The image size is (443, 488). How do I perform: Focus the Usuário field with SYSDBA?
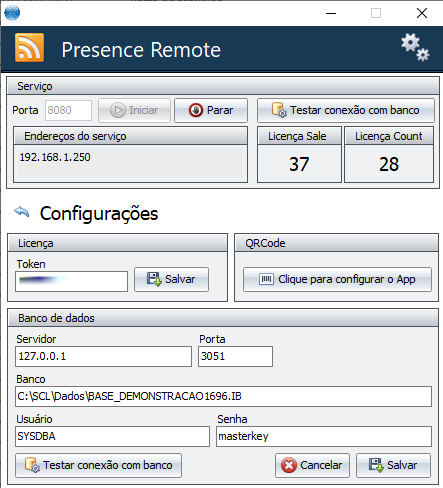pyautogui.click(x=112, y=436)
